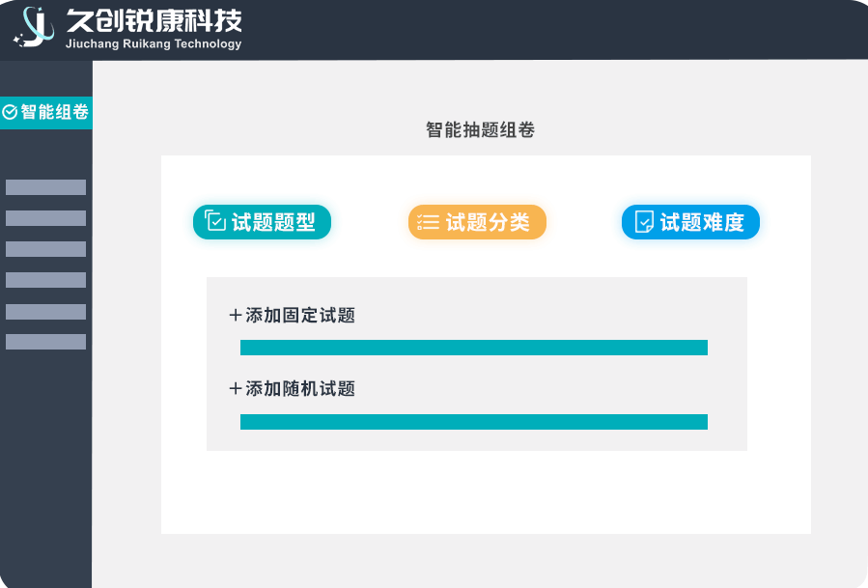Expand the 添加随机试题 section label
Screen dimensions: 868x588
click(x=300, y=388)
